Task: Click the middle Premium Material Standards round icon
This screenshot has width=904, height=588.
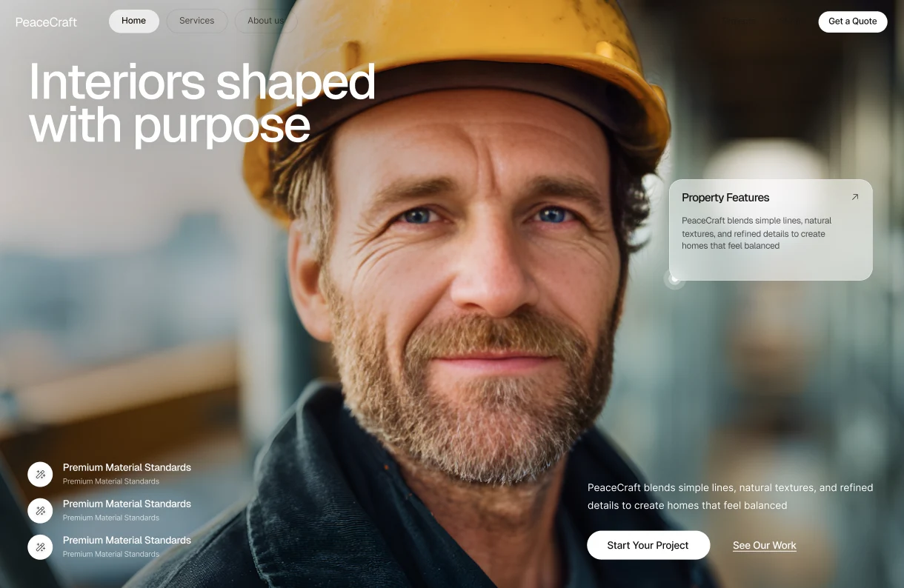Action: [40, 510]
